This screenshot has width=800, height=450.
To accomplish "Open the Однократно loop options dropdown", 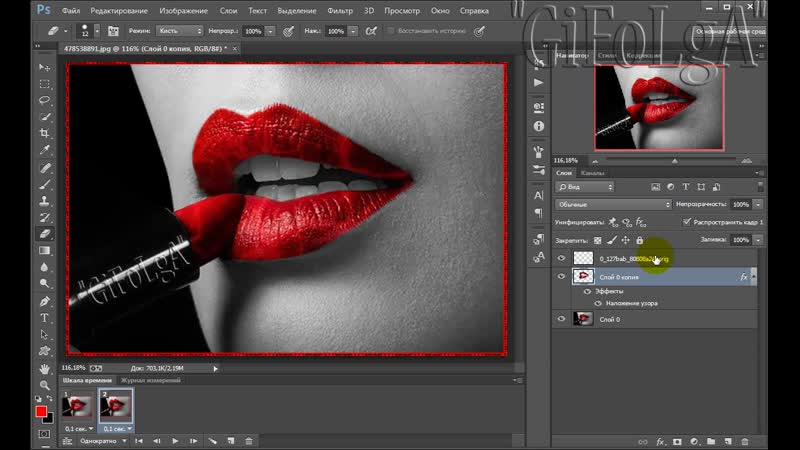I will (98, 440).
